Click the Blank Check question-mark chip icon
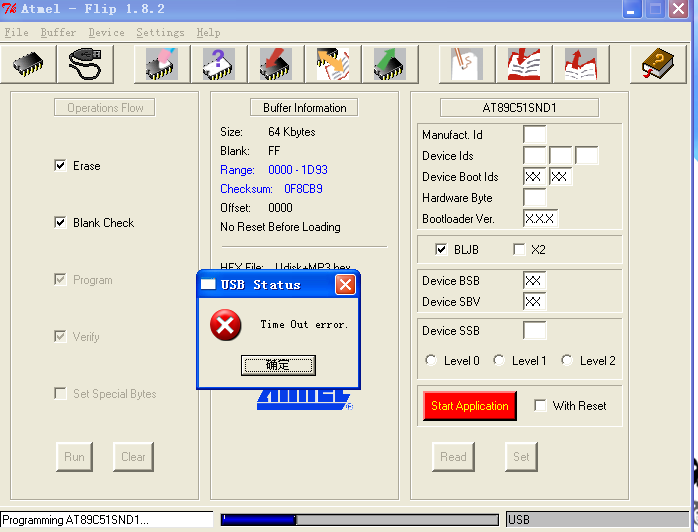 (219, 64)
